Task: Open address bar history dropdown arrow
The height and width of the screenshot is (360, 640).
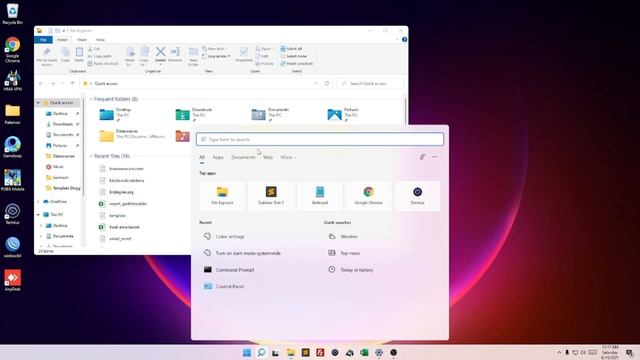Action: coord(316,83)
